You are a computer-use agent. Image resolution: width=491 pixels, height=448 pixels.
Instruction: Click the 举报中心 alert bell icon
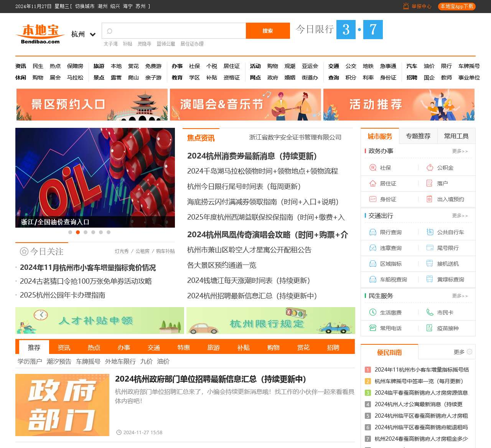[x=405, y=6]
